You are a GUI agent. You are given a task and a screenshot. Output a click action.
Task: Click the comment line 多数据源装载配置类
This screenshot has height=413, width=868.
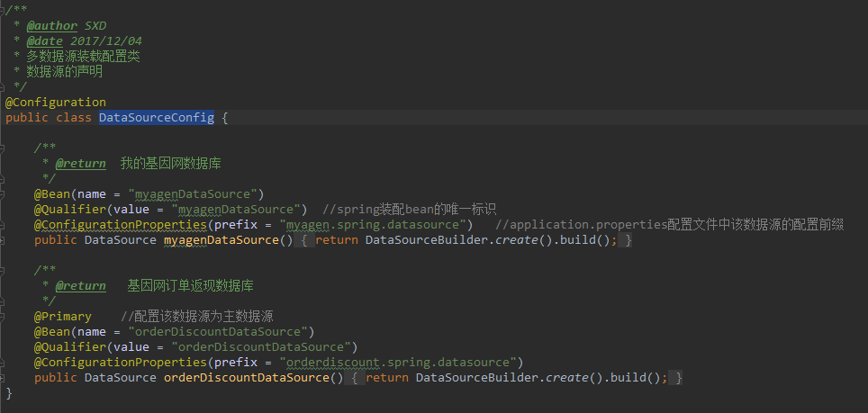[x=83, y=57]
